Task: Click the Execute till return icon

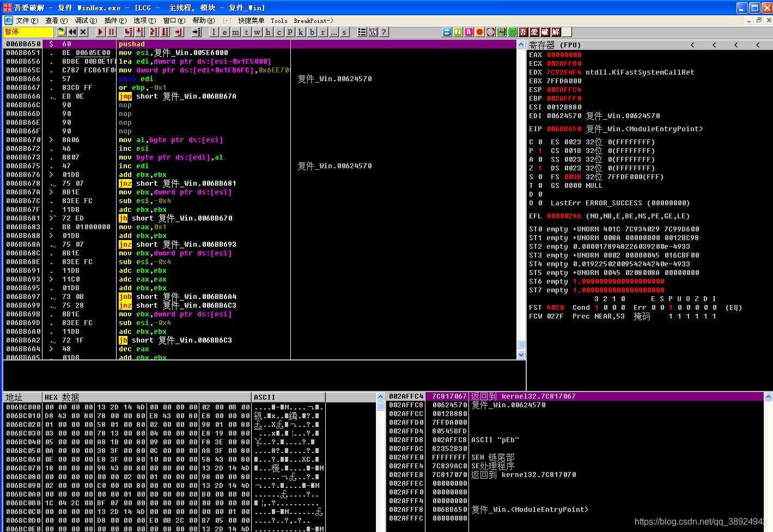Action: [x=179, y=32]
